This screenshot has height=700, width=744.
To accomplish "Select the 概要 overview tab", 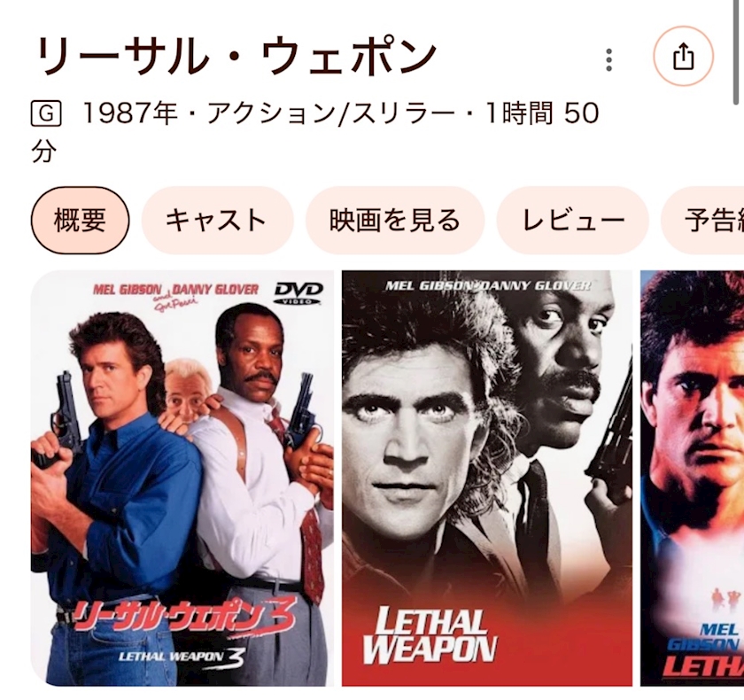I will point(81,221).
